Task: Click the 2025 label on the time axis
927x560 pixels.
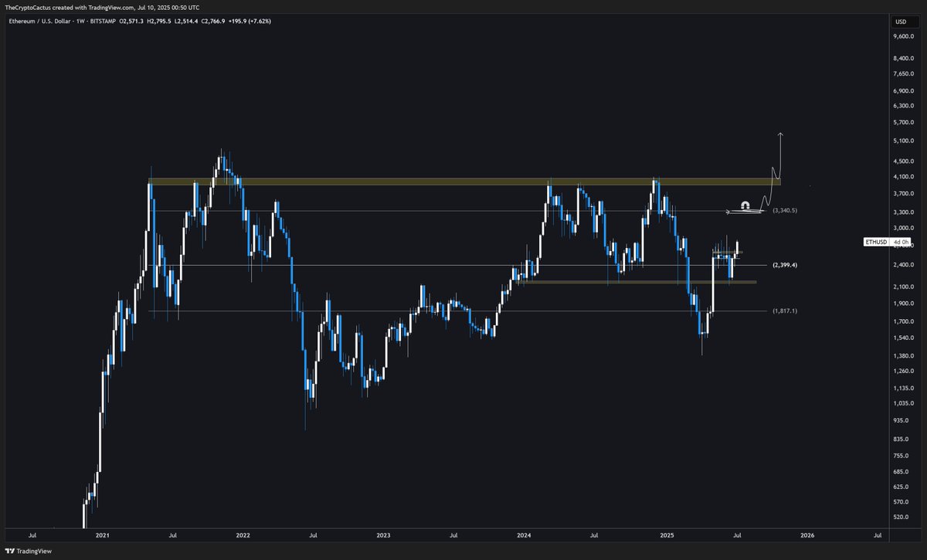Action: [666, 535]
